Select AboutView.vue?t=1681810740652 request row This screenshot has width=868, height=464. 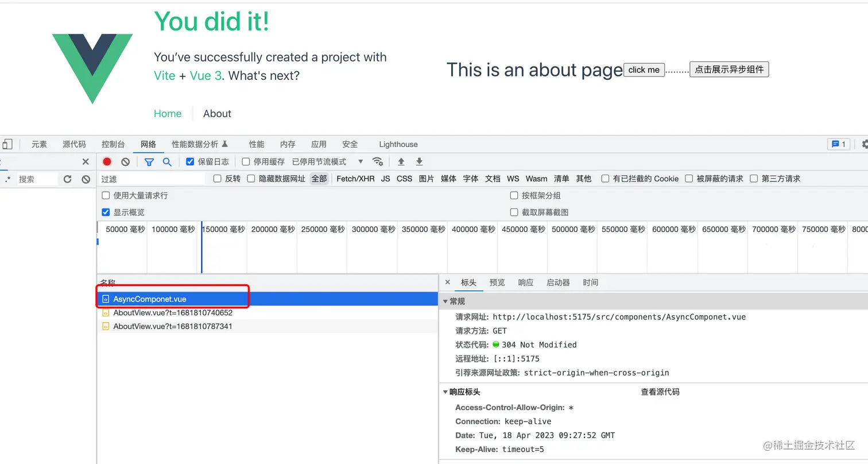pyautogui.click(x=267, y=313)
